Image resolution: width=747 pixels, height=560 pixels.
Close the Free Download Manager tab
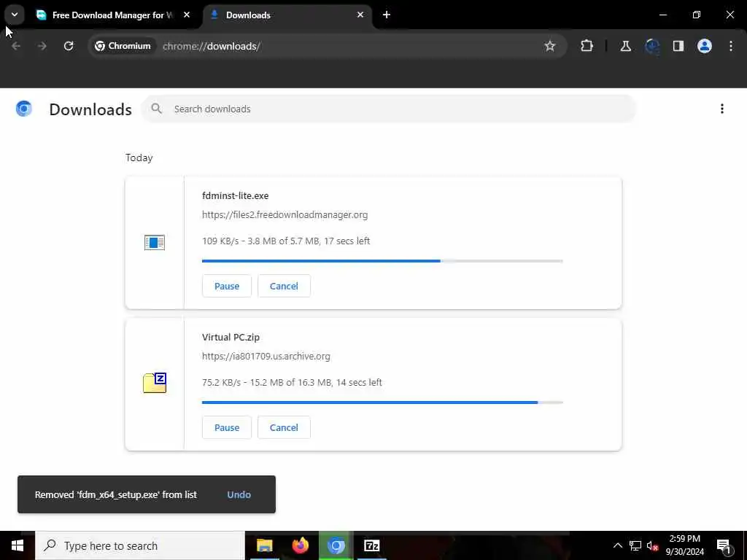pos(187,15)
